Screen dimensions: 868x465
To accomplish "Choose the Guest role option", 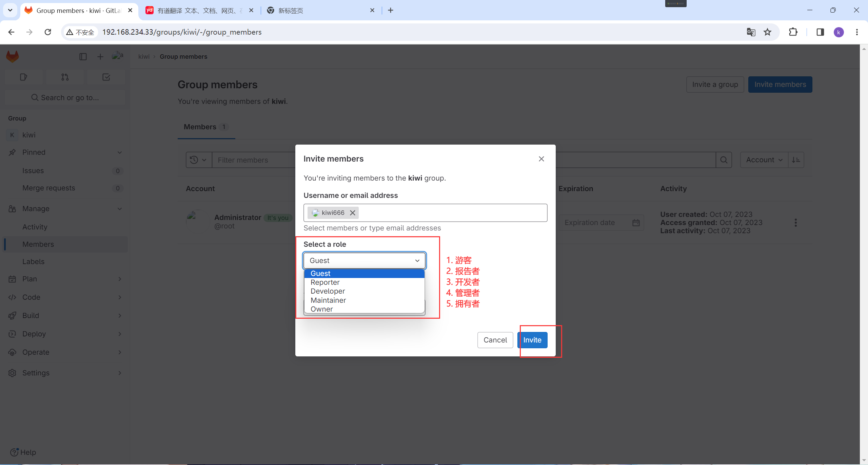I will (x=364, y=274).
